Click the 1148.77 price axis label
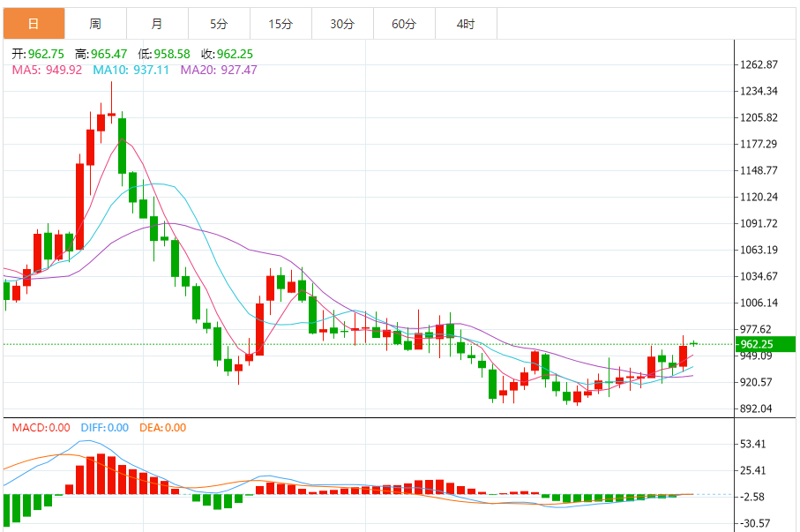The width and height of the screenshot is (800, 532). point(759,170)
